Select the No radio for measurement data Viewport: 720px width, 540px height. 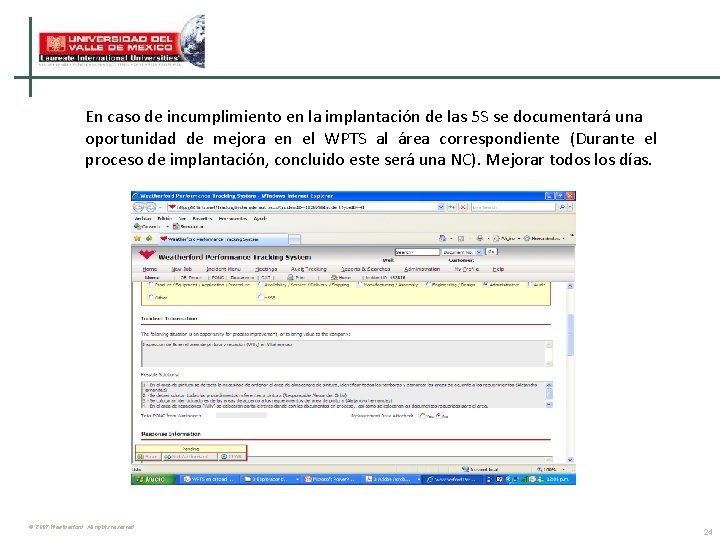[439, 416]
